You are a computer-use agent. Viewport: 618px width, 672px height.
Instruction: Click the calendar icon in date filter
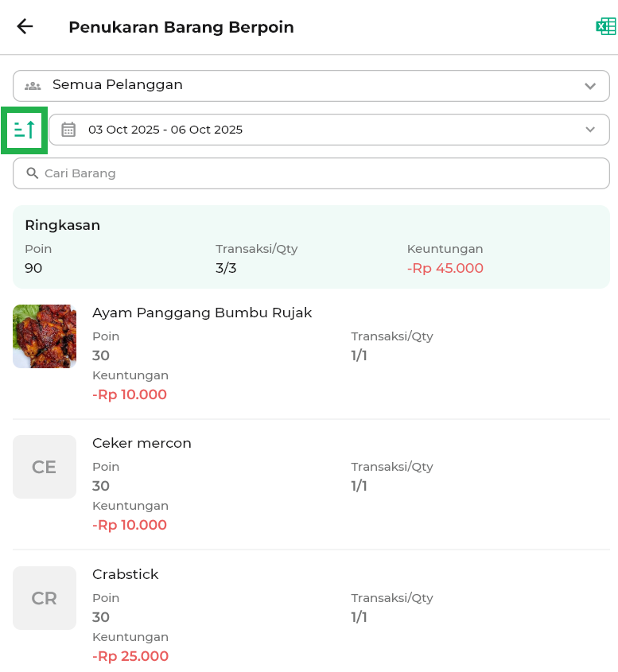point(68,130)
